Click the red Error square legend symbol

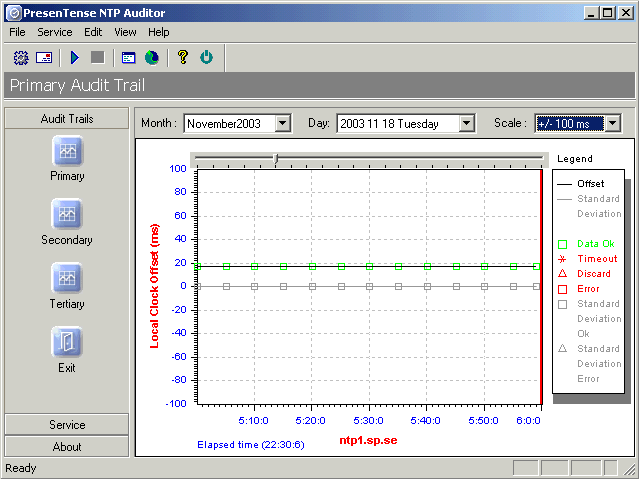click(x=562, y=289)
